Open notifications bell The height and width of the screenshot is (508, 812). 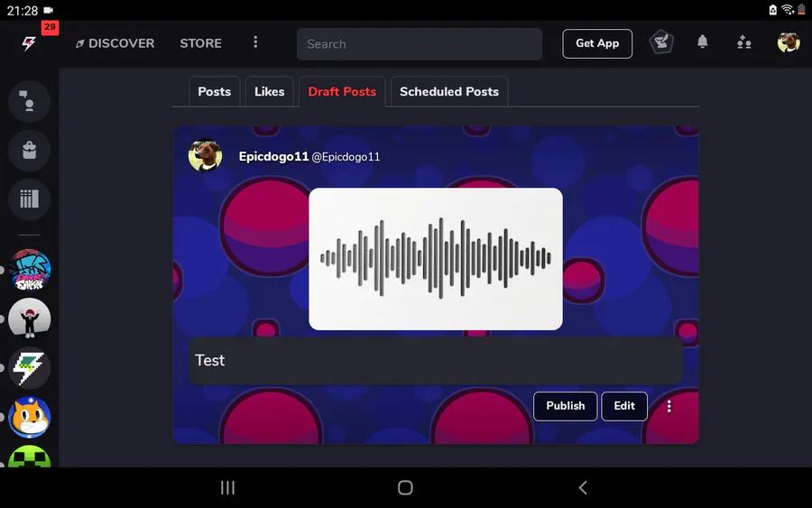point(702,42)
